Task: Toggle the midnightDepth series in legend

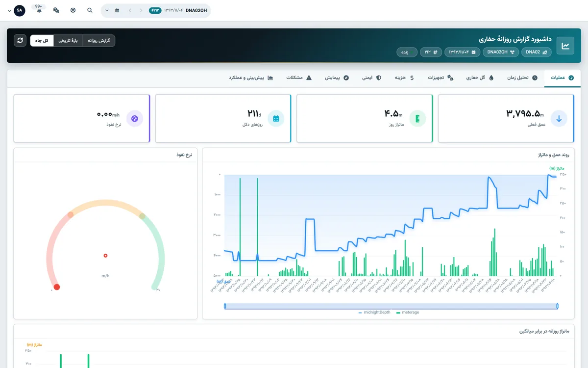Action: pos(375,312)
